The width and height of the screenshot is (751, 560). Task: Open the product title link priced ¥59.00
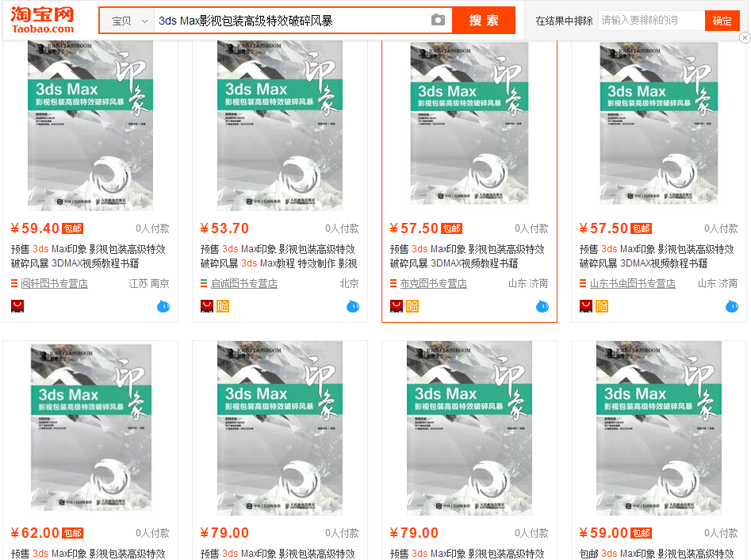(657, 554)
